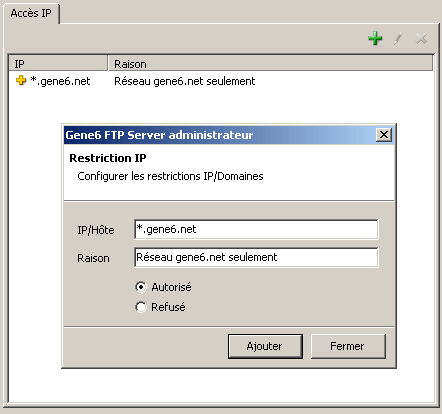Click the grey X delete-entry icon
The width and height of the screenshot is (442, 414).
tap(421, 38)
